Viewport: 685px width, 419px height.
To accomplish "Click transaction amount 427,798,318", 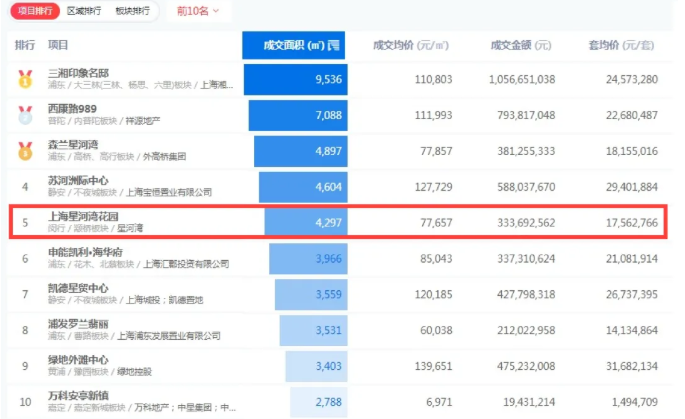I will pos(526,294).
